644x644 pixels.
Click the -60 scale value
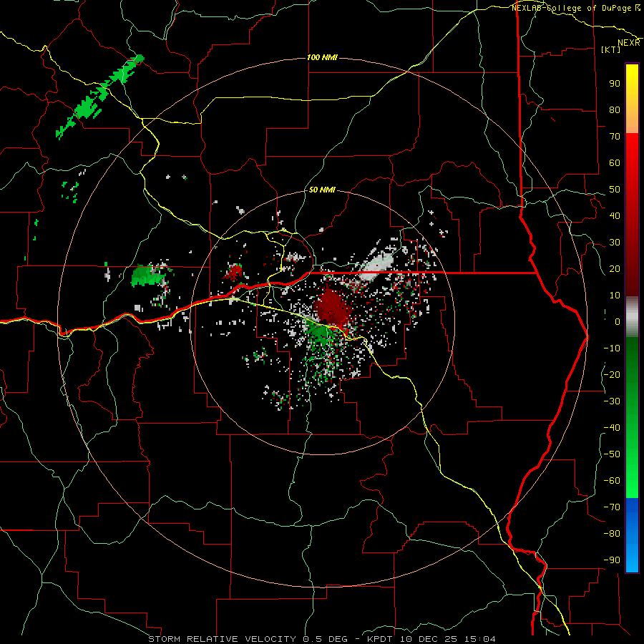(612, 481)
